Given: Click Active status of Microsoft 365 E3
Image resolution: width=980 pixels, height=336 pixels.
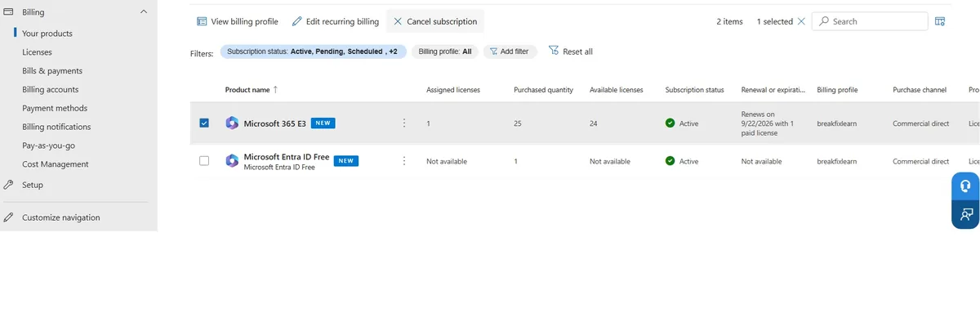Looking at the screenshot, I should coord(682,123).
